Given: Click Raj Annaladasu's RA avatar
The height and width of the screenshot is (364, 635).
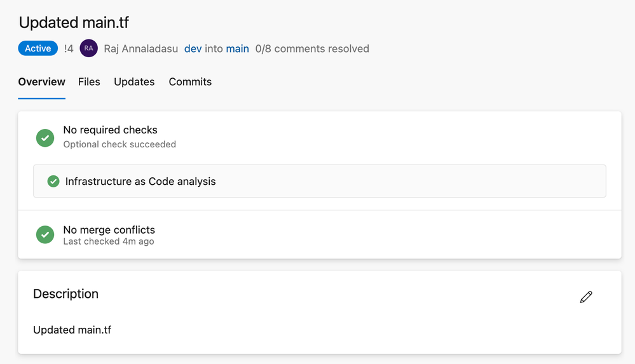Looking at the screenshot, I should (89, 48).
